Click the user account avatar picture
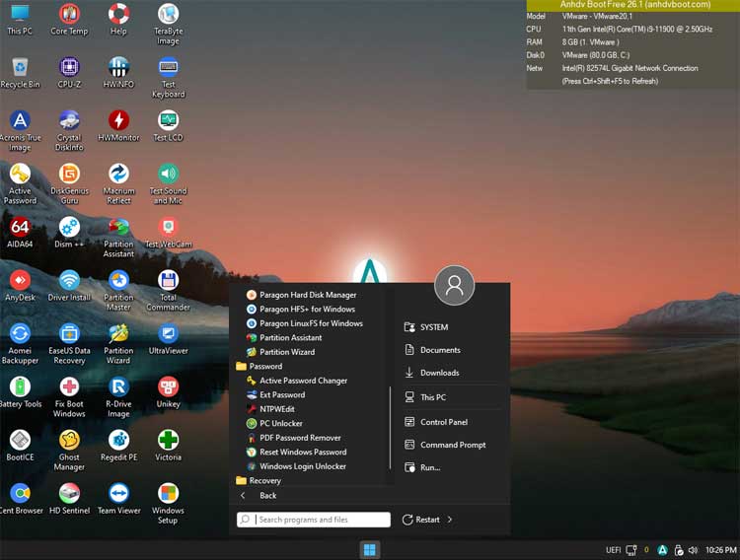The width and height of the screenshot is (740, 560). point(454,286)
